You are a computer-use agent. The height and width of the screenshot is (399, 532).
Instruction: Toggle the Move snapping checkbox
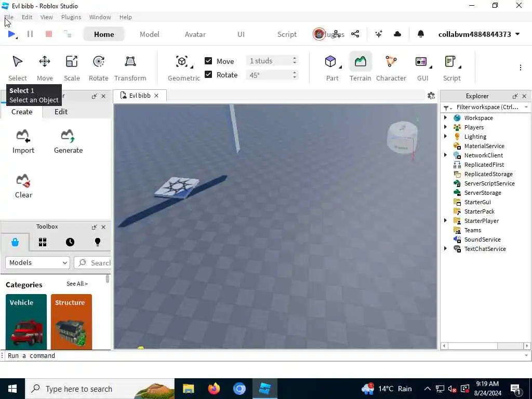(208, 61)
